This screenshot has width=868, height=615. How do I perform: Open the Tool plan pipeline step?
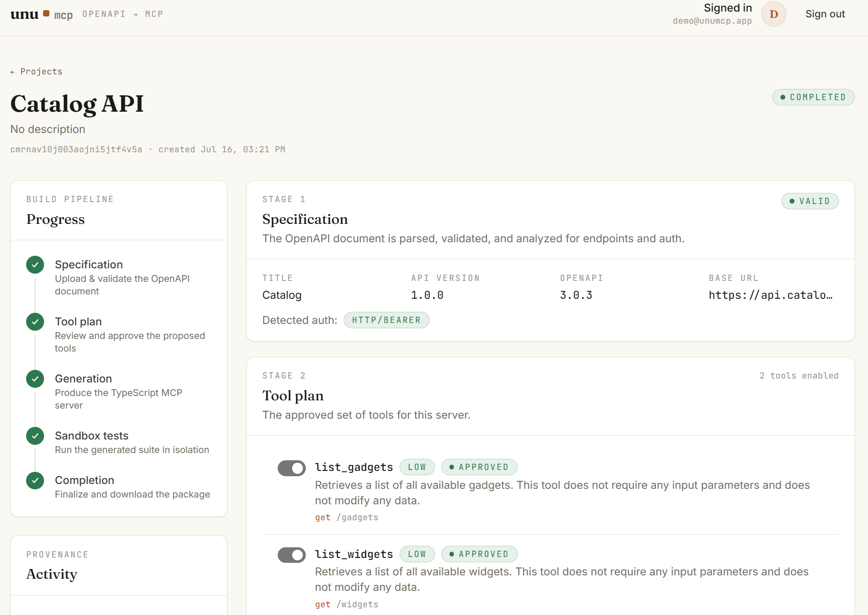pyautogui.click(x=119, y=335)
